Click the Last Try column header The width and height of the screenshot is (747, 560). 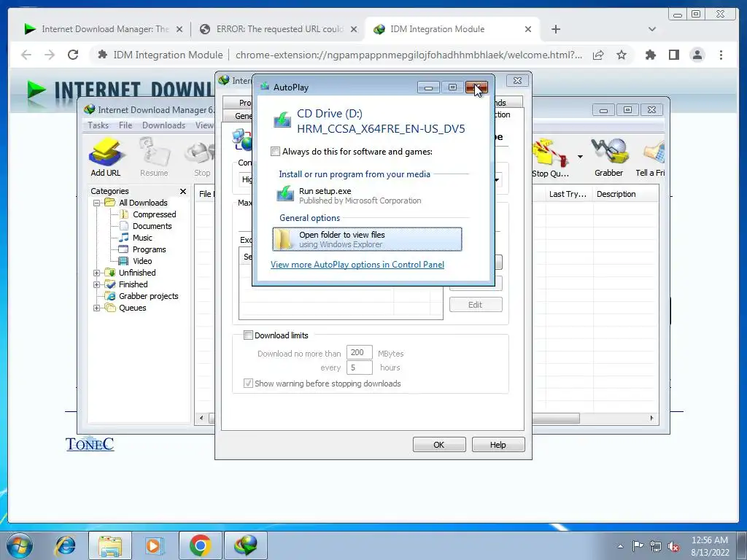tap(568, 194)
